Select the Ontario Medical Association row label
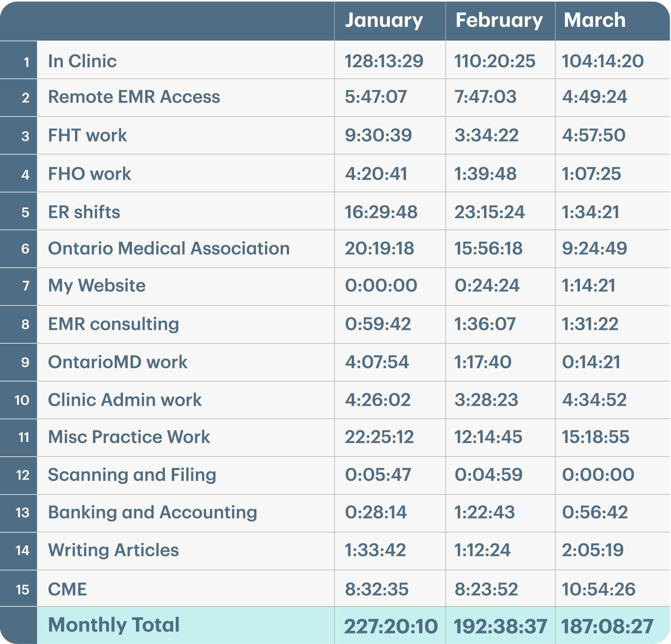 point(169,248)
